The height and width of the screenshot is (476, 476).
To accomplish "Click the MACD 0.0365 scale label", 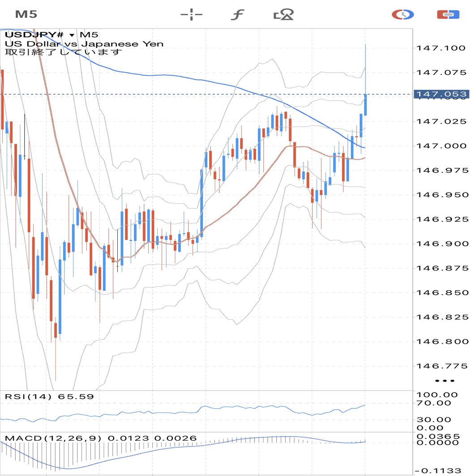I will tap(438, 436).
